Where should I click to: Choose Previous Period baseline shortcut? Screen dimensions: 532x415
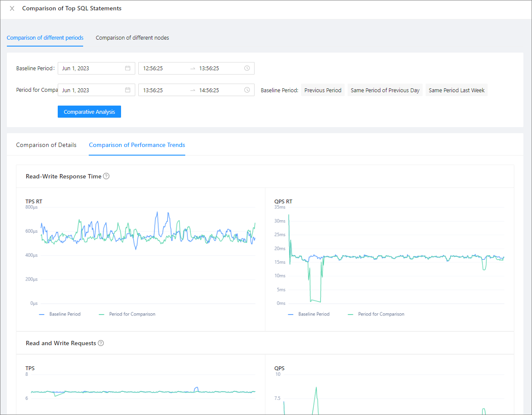point(323,90)
